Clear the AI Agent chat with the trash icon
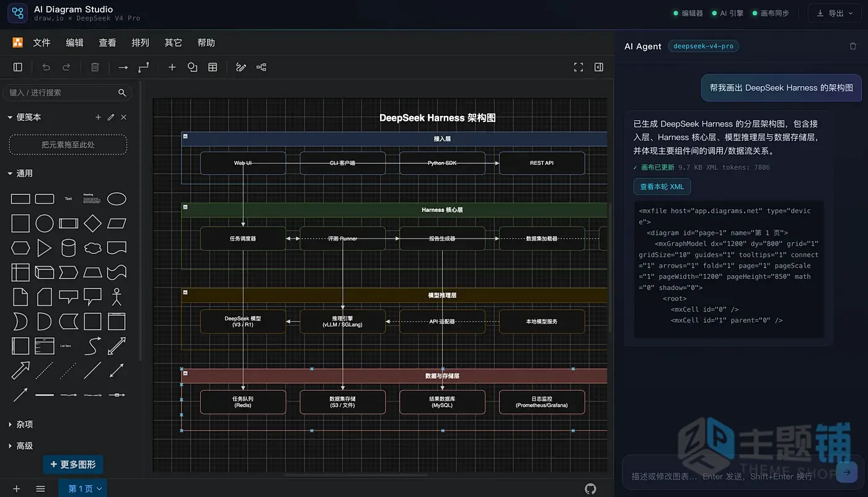Image resolution: width=868 pixels, height=497 pixels. point(852,46)
